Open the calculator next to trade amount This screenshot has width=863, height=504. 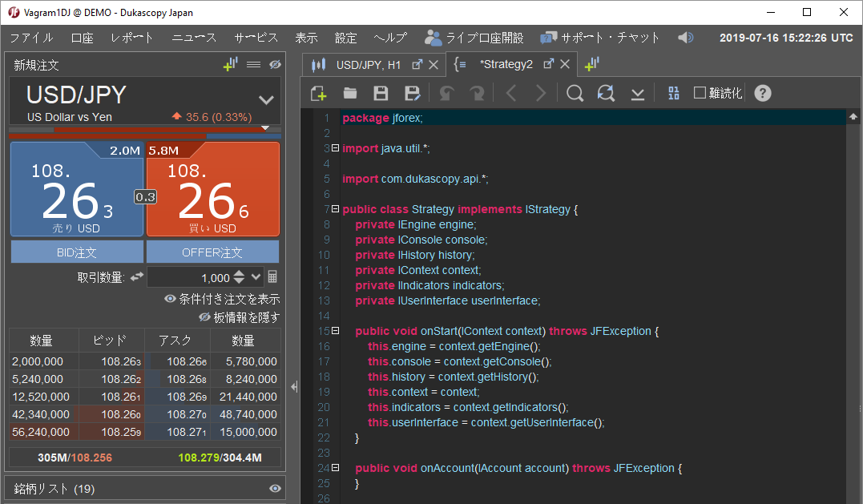pyautogui.click(x=272, y=277)
